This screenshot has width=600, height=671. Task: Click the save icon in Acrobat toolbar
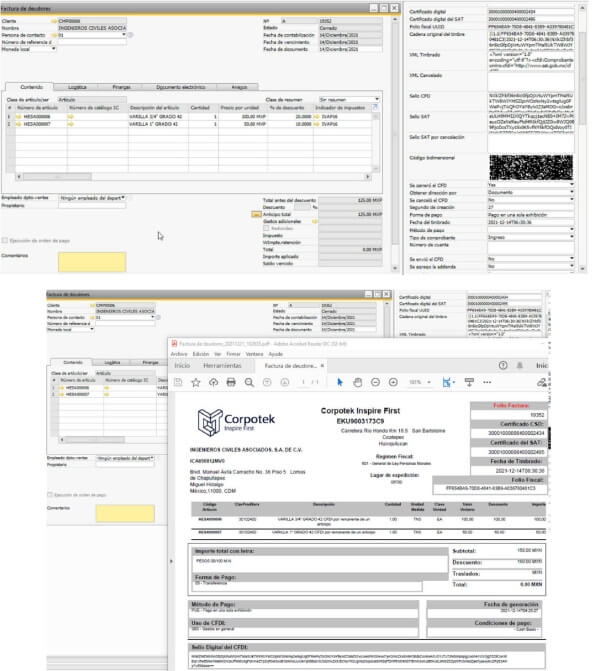click(178, 382)
